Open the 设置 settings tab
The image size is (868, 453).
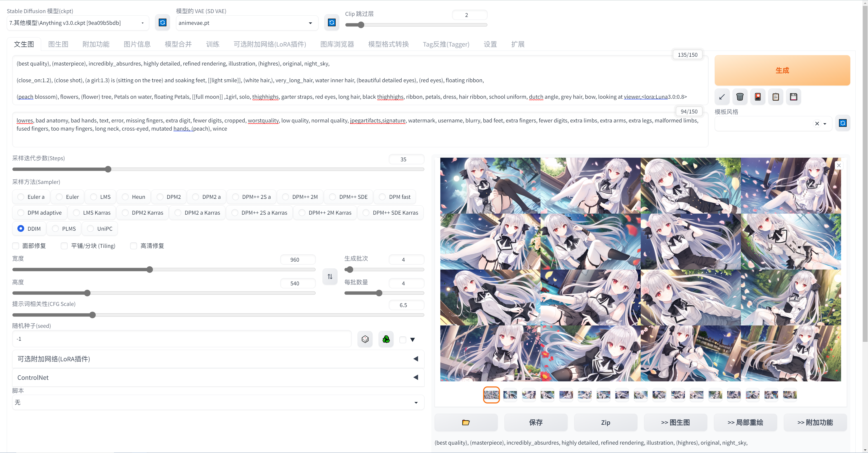tap(490, 44)
